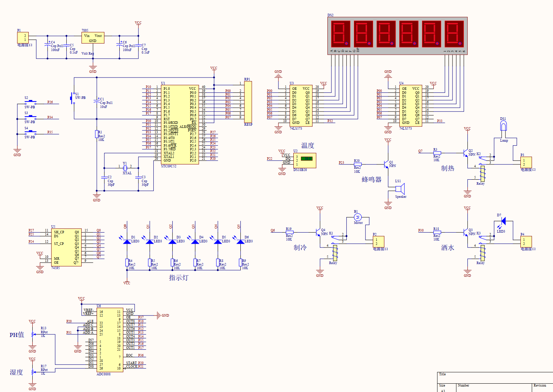Click the PH值 label
Image resolution: width=553 pixels, height=392 pixels.
[x=17, y=335]
